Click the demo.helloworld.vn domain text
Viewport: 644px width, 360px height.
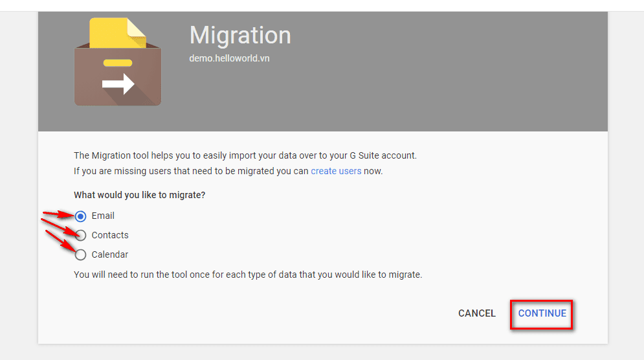pyautogui.click(x=229, y=58)
